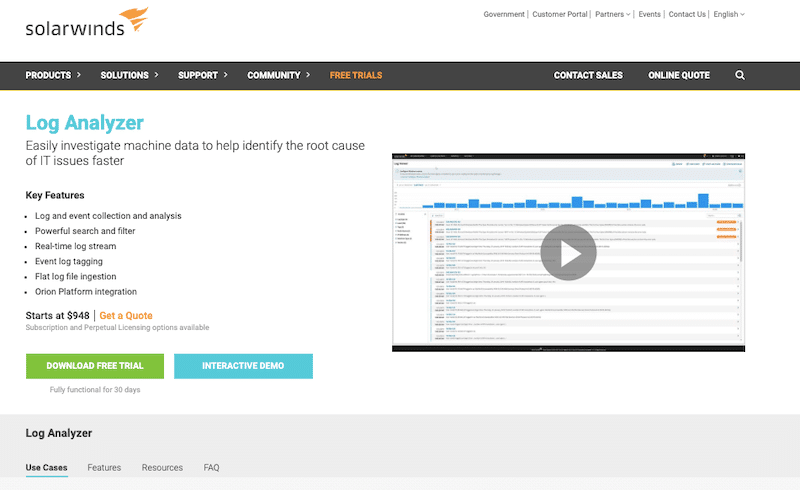Click 'Log and event collection and analysis'

pyautogui.click(x=108, y=216)
